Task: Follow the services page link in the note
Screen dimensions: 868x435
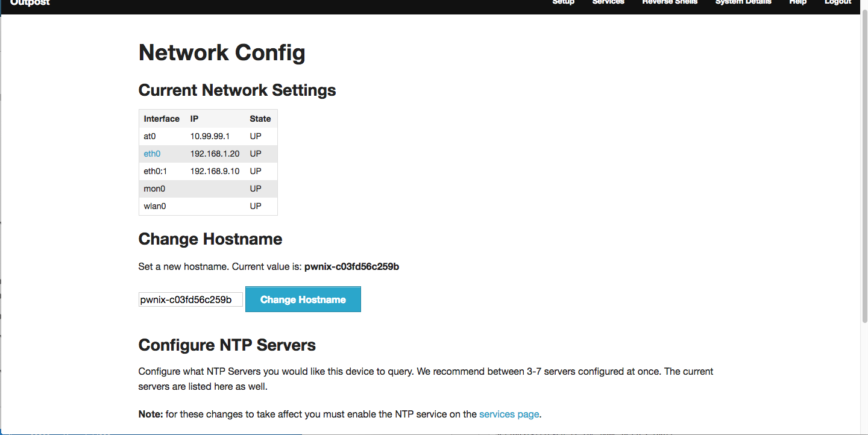Action: coord(509,414)
